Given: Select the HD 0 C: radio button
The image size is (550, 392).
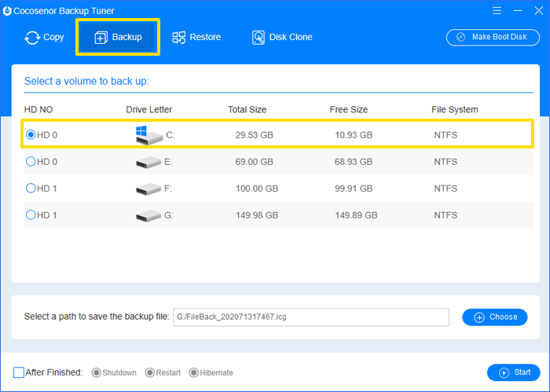Looking at the screenshot, I should [x=31, y=134].
